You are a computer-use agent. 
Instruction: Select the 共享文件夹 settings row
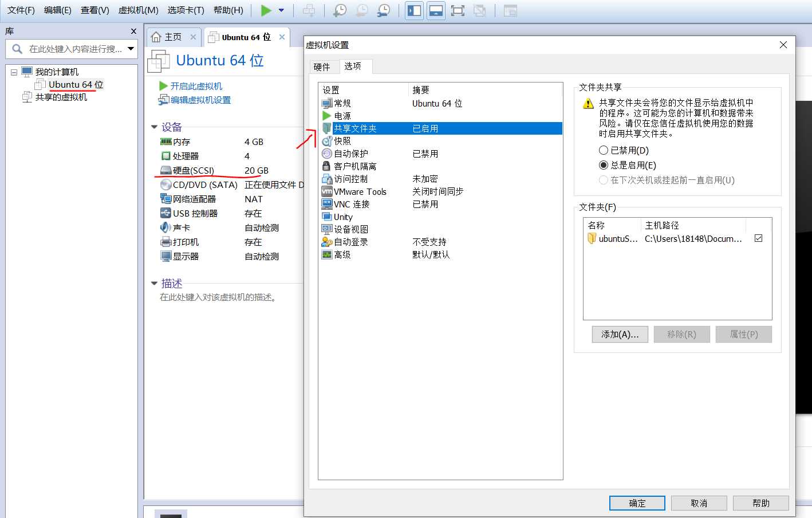pos(440,128)
